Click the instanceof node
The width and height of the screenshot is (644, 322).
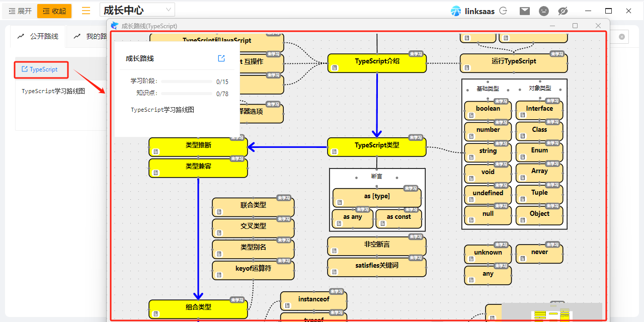tap(313, 301)
